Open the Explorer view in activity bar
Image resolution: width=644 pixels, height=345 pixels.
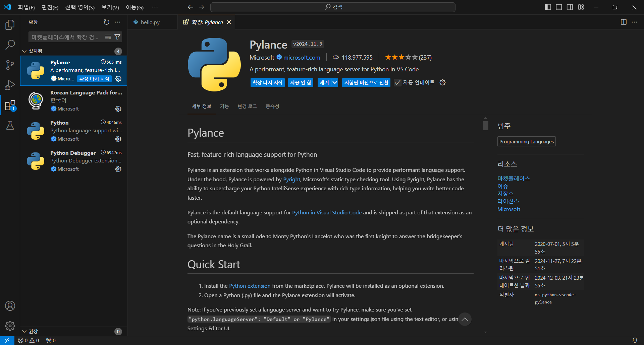pos(10,24)
